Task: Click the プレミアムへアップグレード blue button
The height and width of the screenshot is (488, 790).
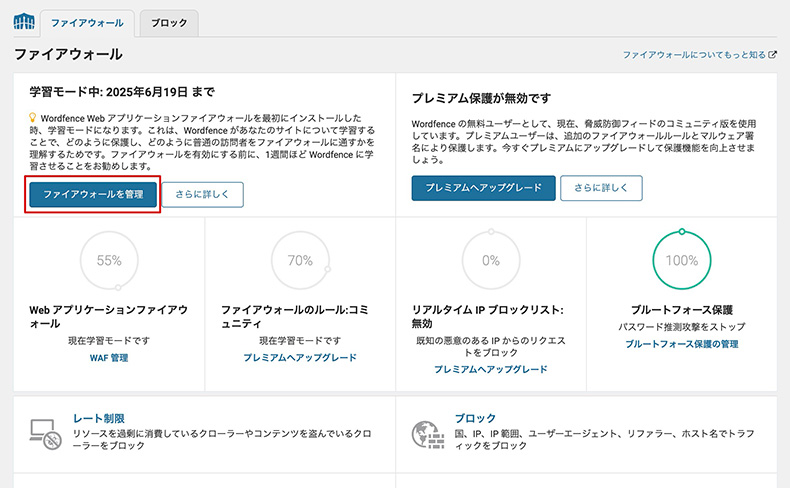Action: 483,188
